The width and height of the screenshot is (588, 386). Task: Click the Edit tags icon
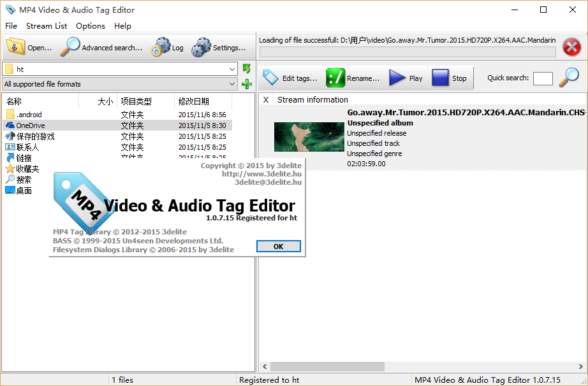click(x=271, y=78)
